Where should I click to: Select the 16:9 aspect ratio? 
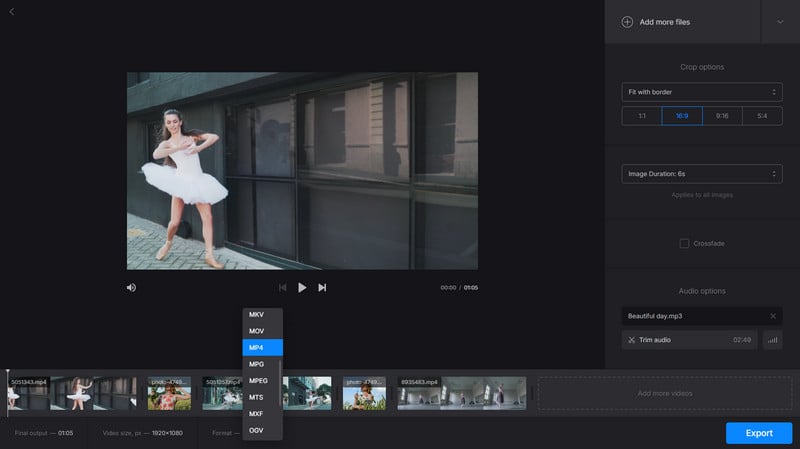(x=682, y=116)
